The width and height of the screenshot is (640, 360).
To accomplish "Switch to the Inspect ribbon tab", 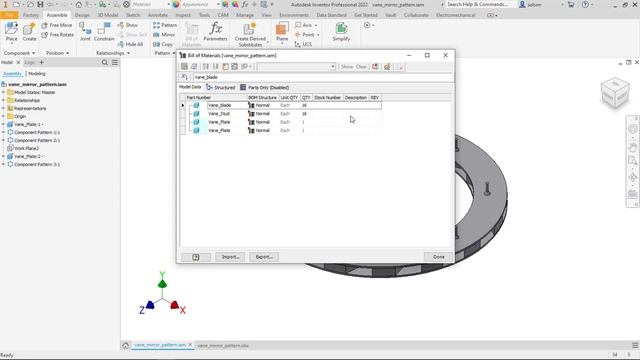I will (183, 15).
